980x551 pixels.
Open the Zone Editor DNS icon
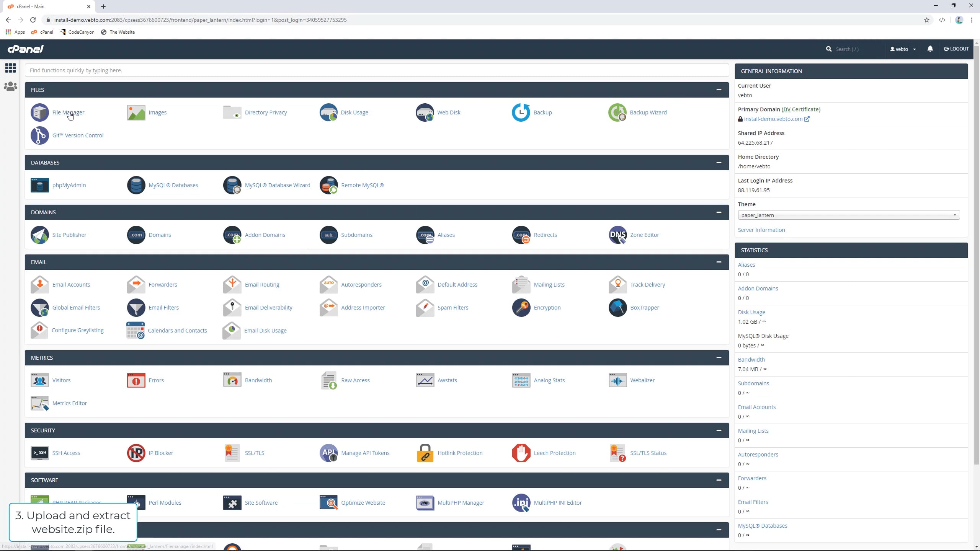pos(617,235)
